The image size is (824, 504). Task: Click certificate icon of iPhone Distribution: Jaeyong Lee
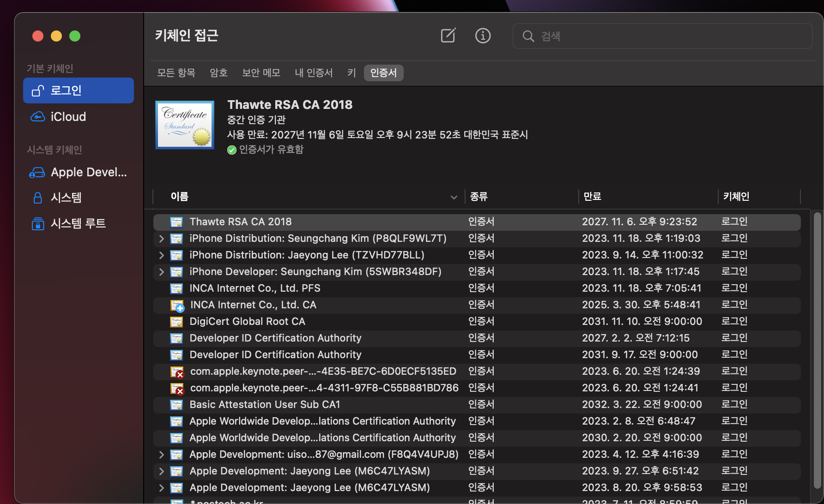pyautogui.click(x=176, y=255)
